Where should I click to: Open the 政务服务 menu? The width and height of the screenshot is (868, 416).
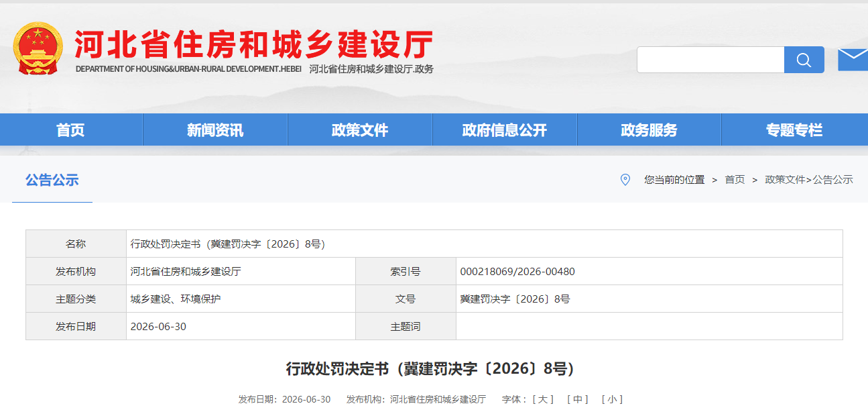point(649,130)
